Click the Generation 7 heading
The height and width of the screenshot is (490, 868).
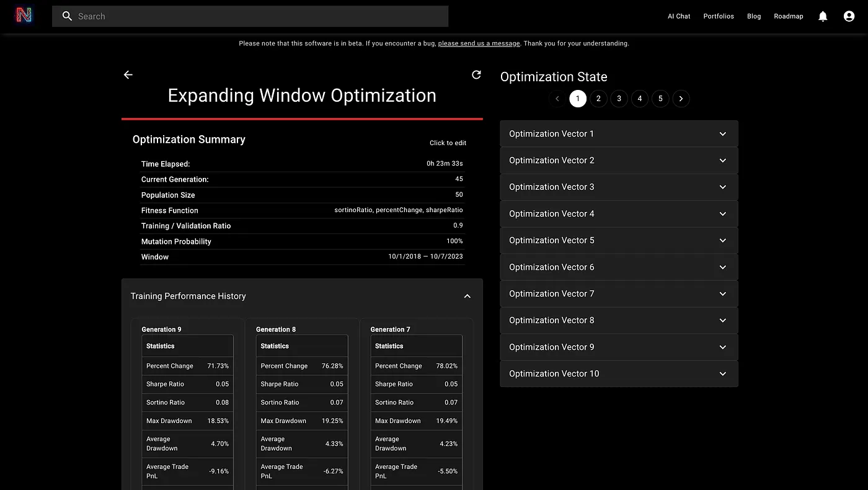[390, 329]
